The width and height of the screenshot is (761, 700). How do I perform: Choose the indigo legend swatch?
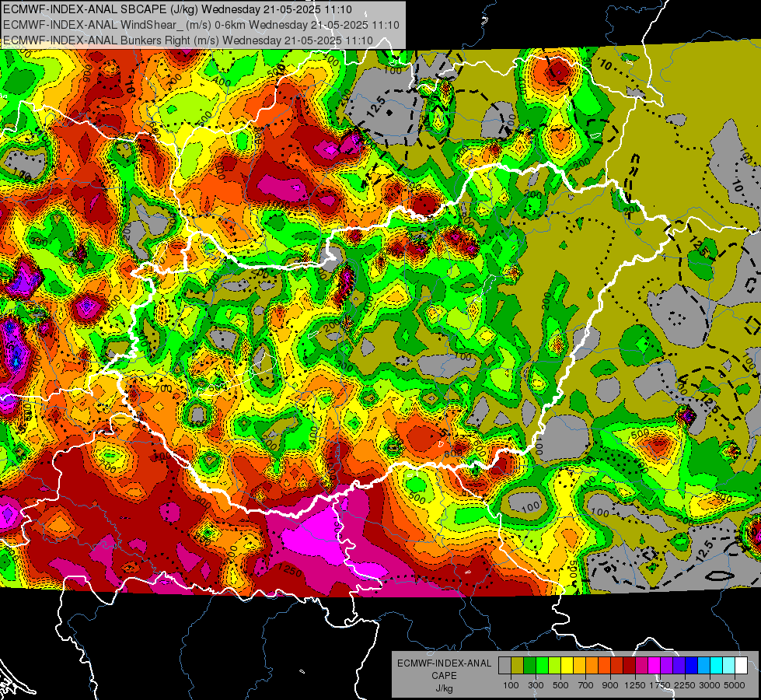pyautogui.click(x=679, y=666)
